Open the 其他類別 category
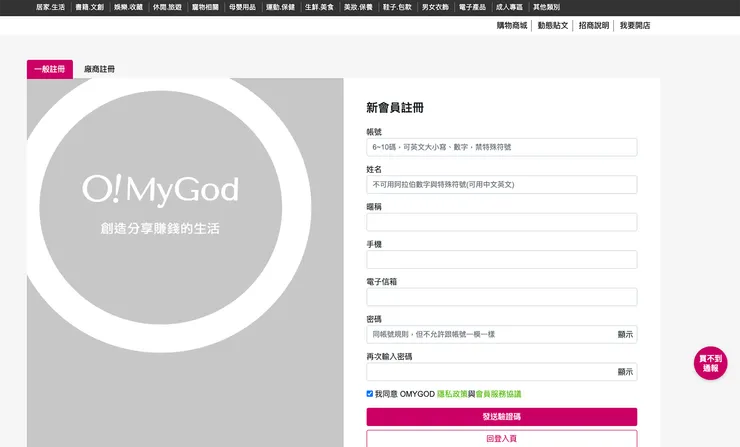Image resolution: width=740 pixels, height=447 pixels. tap(547, 7)
